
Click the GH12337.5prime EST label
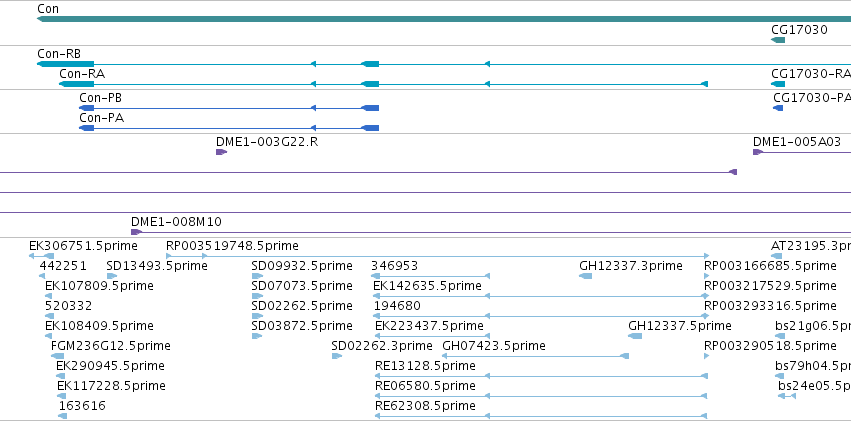click(679, 326)
